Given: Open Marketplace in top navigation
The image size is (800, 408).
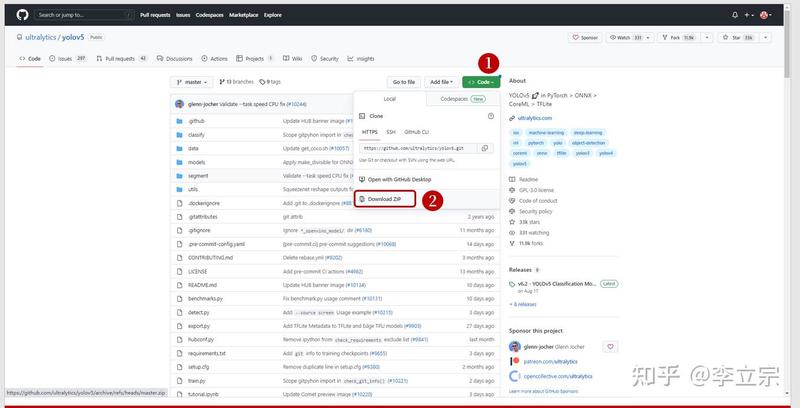Looking at the screenshot, I should tap(243, 15).
